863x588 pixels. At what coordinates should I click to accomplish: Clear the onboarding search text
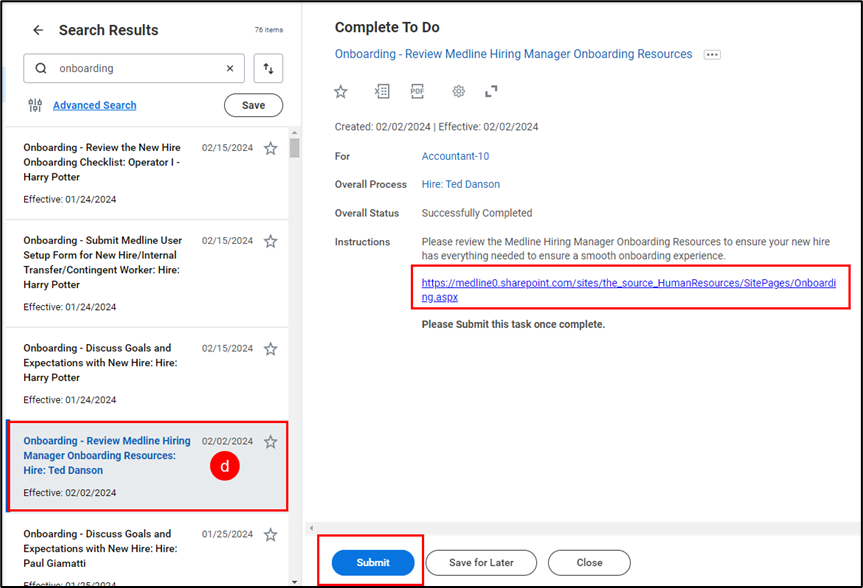230,68
